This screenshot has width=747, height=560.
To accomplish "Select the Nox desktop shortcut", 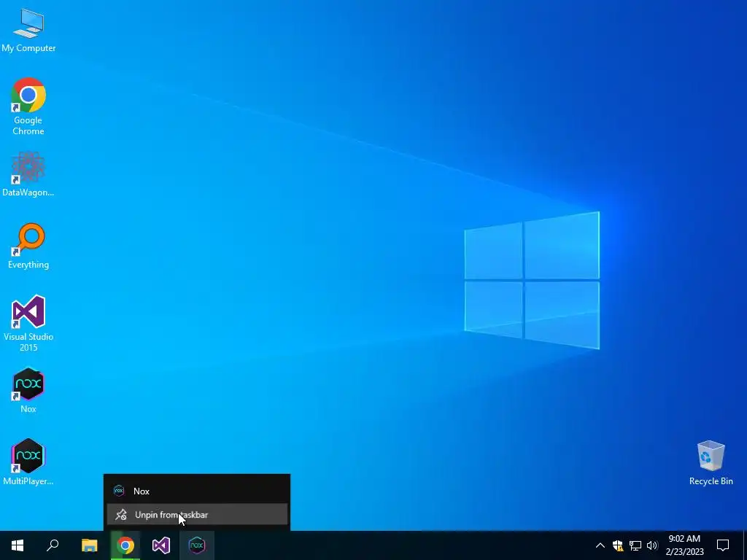I will coord(28,390).
